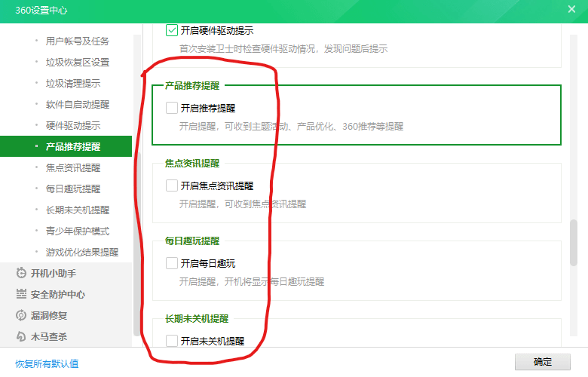Select 青少年保护模式 sidebar item
The width and height of the screenshot is (588, 377).
coord(77,231)
